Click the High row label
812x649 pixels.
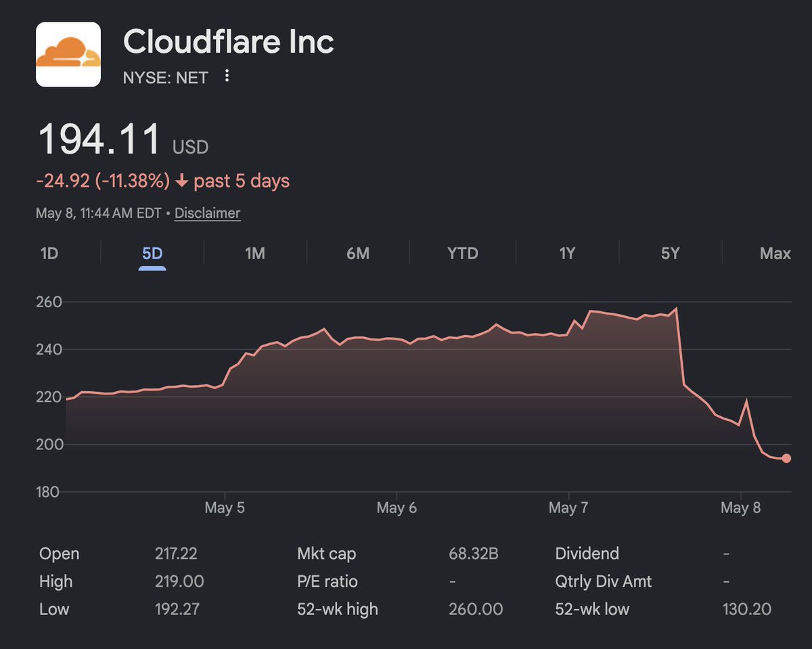tap(56, 581)
